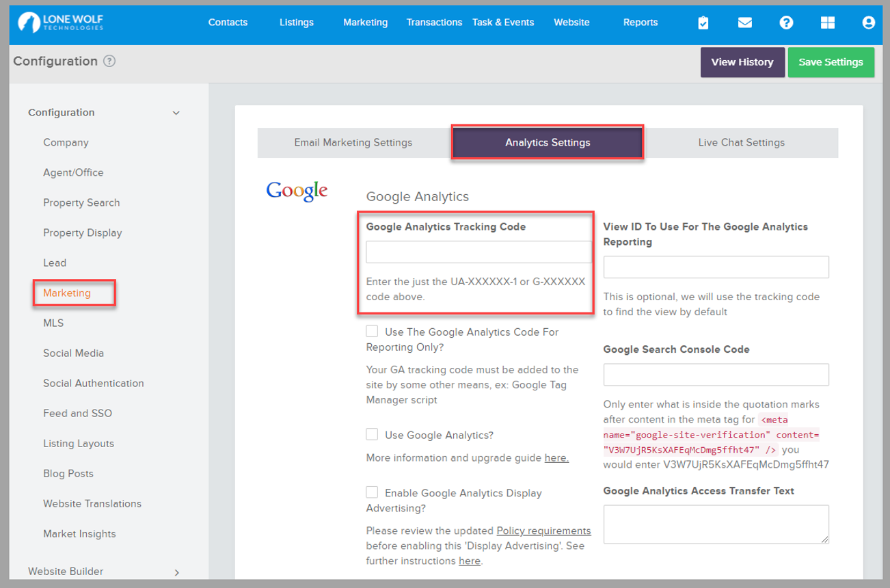Image resolution: width=890 pixels, height=588 pixels.
Task: Select Marketing in the sidebar
Action: 67,293
